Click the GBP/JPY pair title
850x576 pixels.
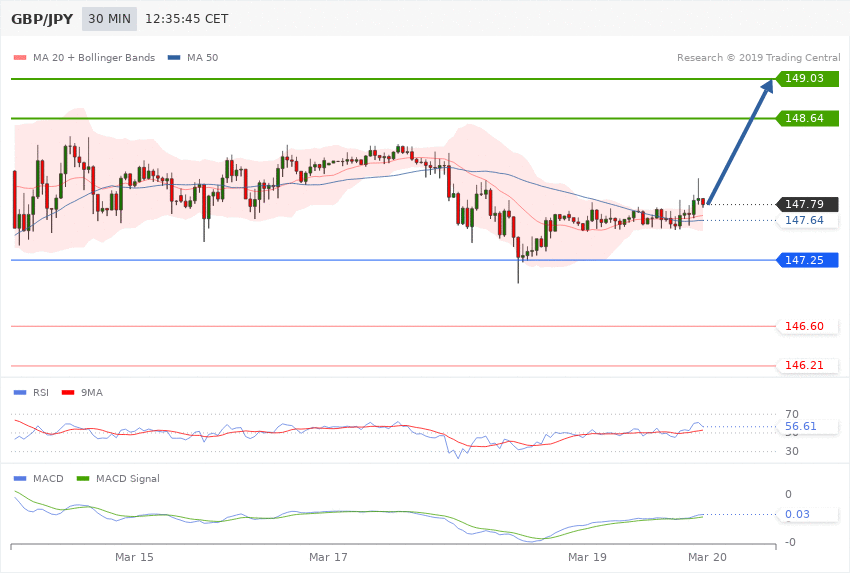42,19
